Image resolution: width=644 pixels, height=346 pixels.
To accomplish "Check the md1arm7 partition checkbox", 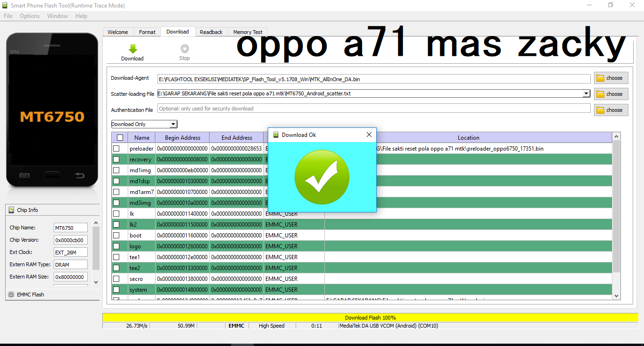I will (x=116, y=192).
